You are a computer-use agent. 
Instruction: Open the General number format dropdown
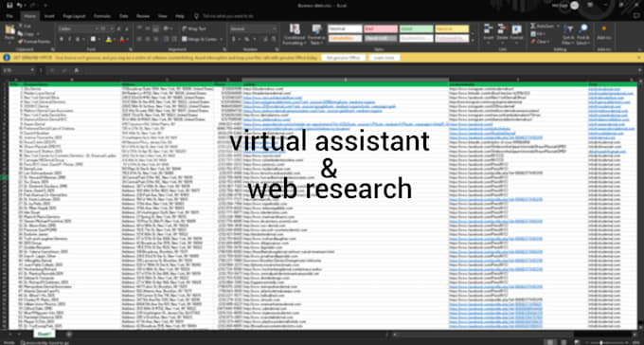(254, 28)
